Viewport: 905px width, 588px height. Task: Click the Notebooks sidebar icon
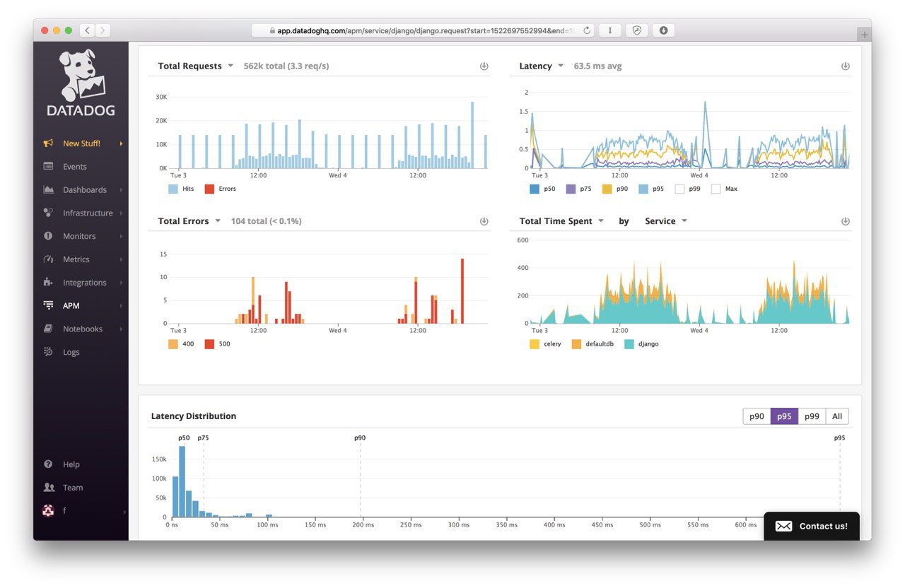click(x=48, y=329)
